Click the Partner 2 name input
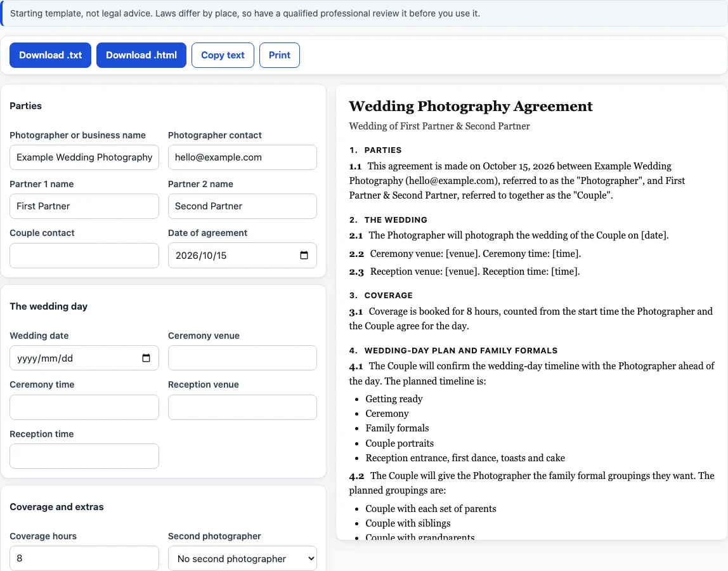This screenshot has width=728, height=571. (x=242, y=206)
